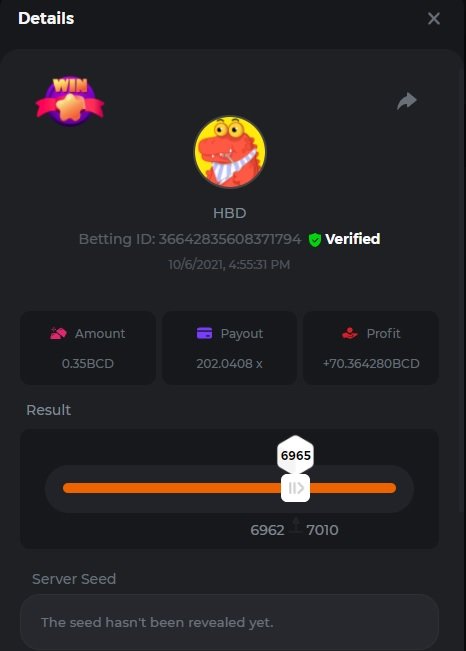Open the HBD dinosaur avatar
The width and height of the screenshot is (466, 651).
click(230, 152)
